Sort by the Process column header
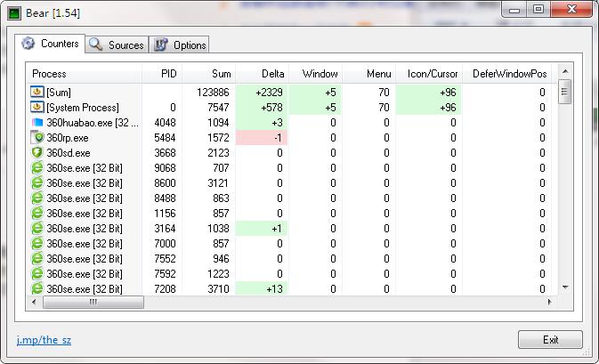This screenshot has width=599, height=364. [x=84, y=73]
